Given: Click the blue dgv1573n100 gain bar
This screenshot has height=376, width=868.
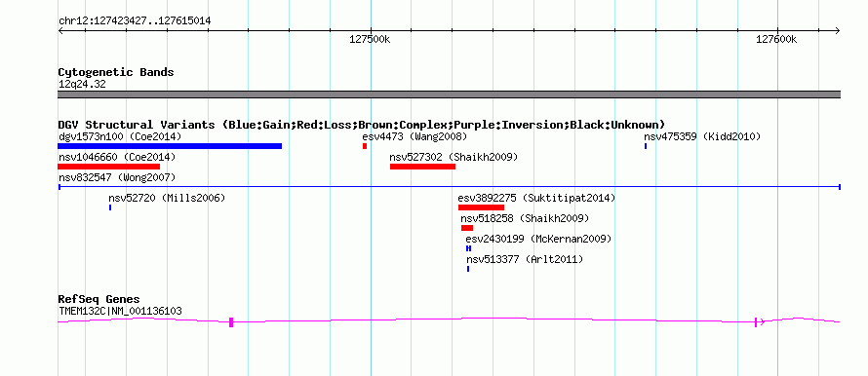Looking at the screenshot, I should pyautogui.click(x=170, y=146).
